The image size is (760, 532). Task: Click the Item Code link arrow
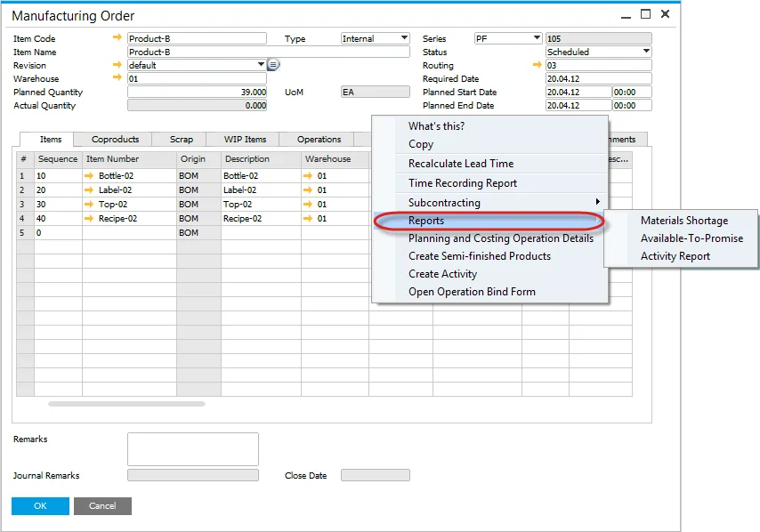(x=117, y=38)
